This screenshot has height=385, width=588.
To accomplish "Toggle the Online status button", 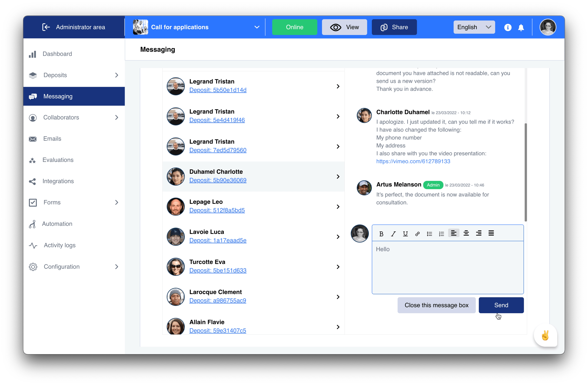I will click(294, 27).
